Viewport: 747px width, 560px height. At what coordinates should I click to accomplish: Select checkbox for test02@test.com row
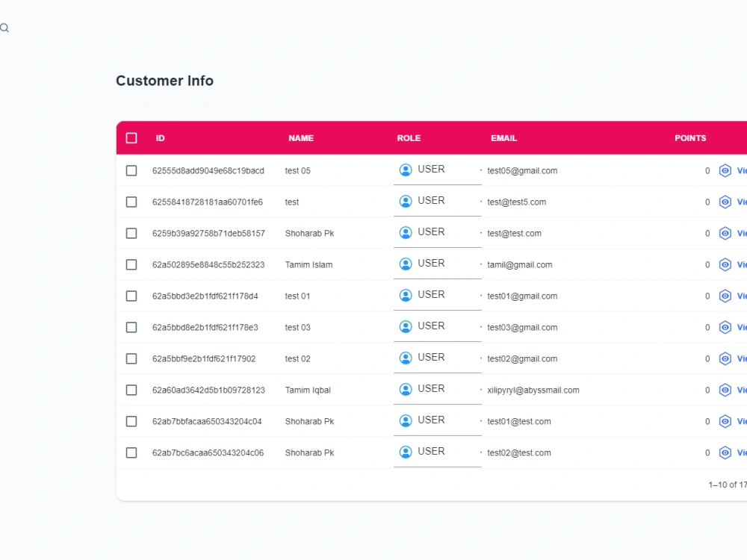(131, 453)
